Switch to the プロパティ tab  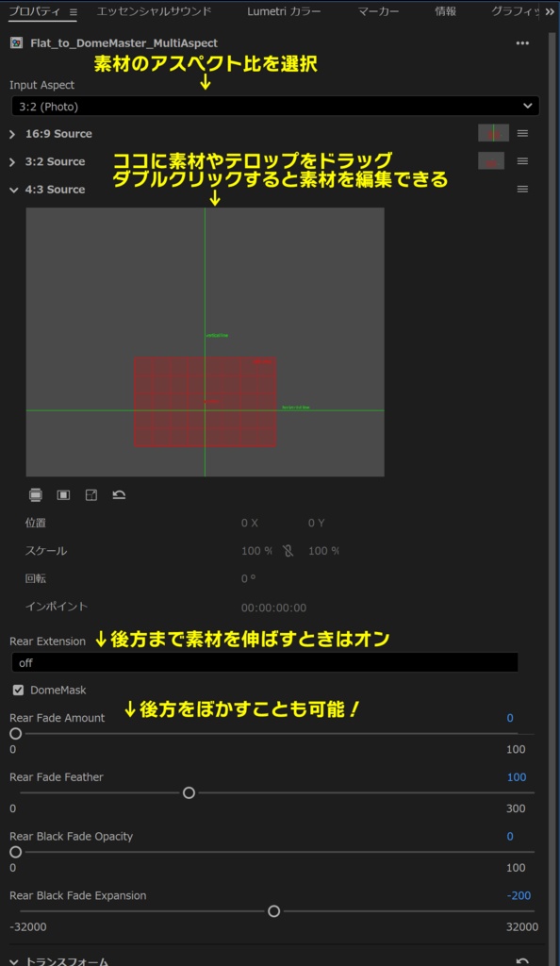(35, 11)
